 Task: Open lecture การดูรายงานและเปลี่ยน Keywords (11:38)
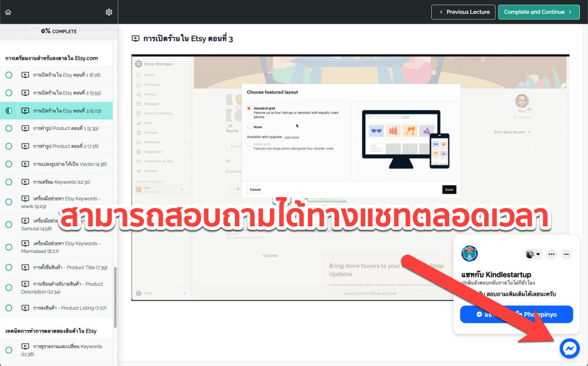point(56,350)
